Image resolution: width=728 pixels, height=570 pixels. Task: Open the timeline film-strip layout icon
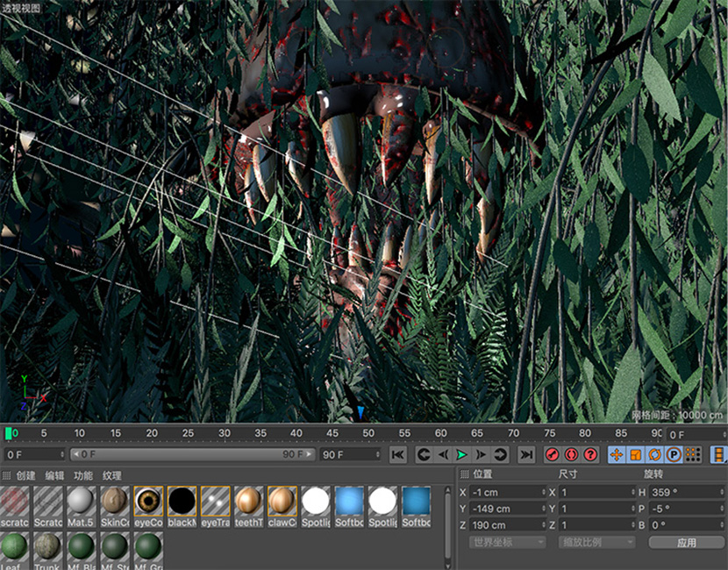(x=718, y=454)
